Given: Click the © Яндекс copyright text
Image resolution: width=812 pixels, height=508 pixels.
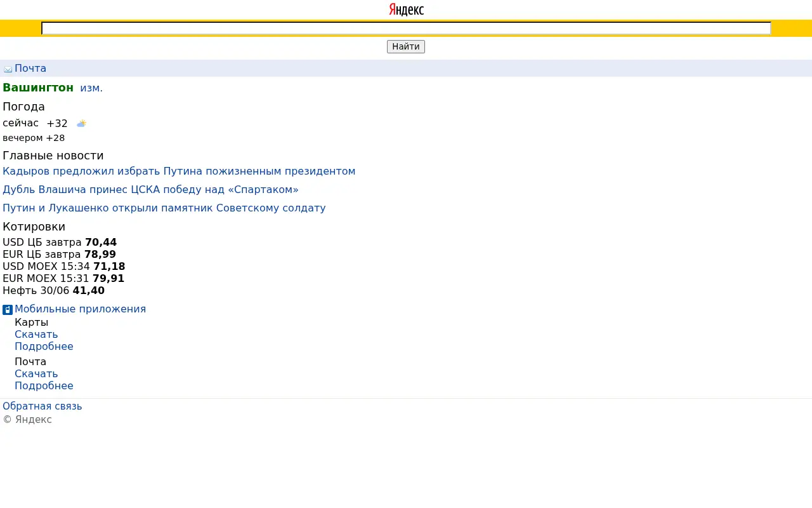Looking at the screenshot, I should click(27, 419).
